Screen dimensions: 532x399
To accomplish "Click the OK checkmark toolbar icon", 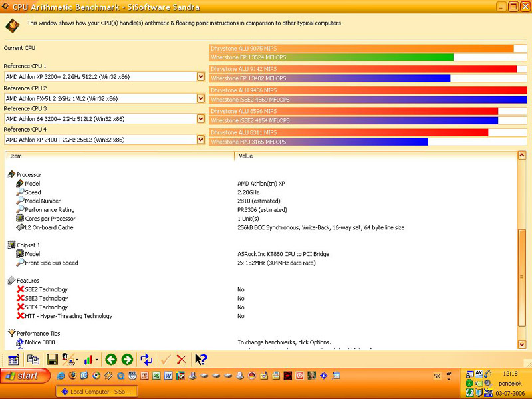I will [x=166, y=360].
